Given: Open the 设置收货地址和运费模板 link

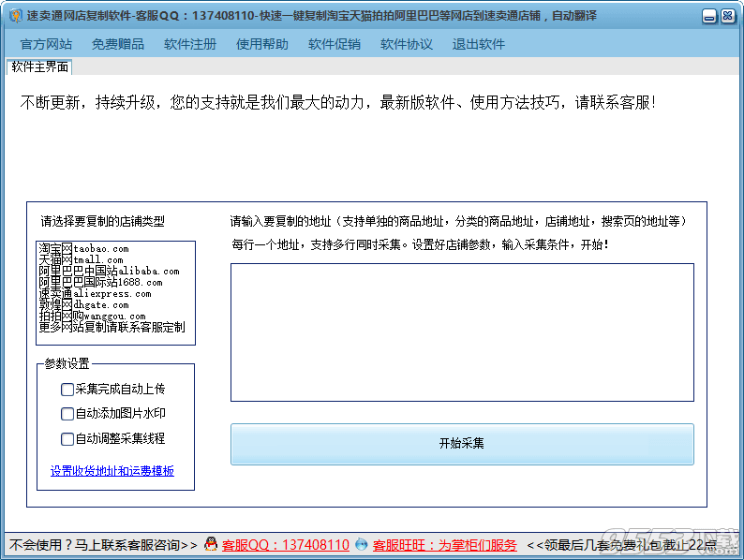Looking at the screenshot, I should [112, 471].
